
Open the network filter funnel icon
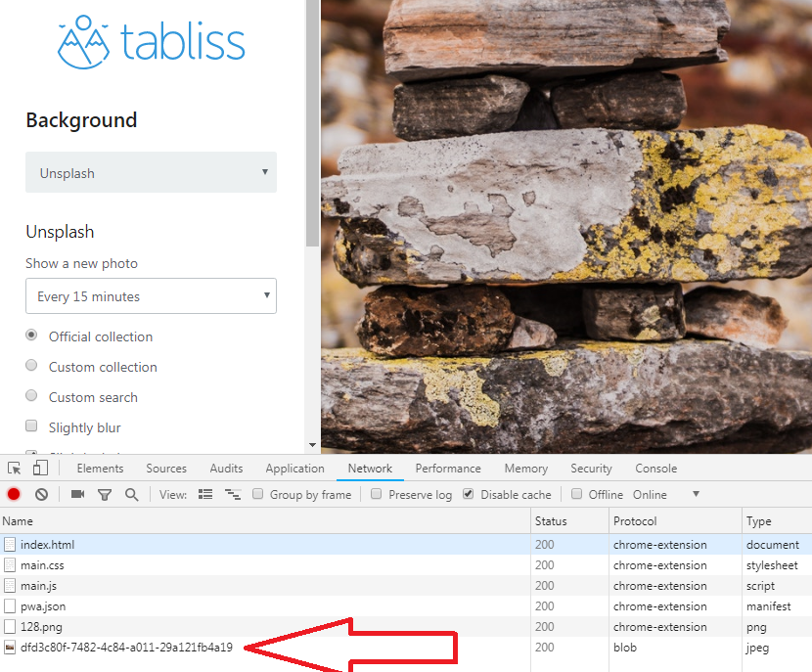[x=105, y=495]
